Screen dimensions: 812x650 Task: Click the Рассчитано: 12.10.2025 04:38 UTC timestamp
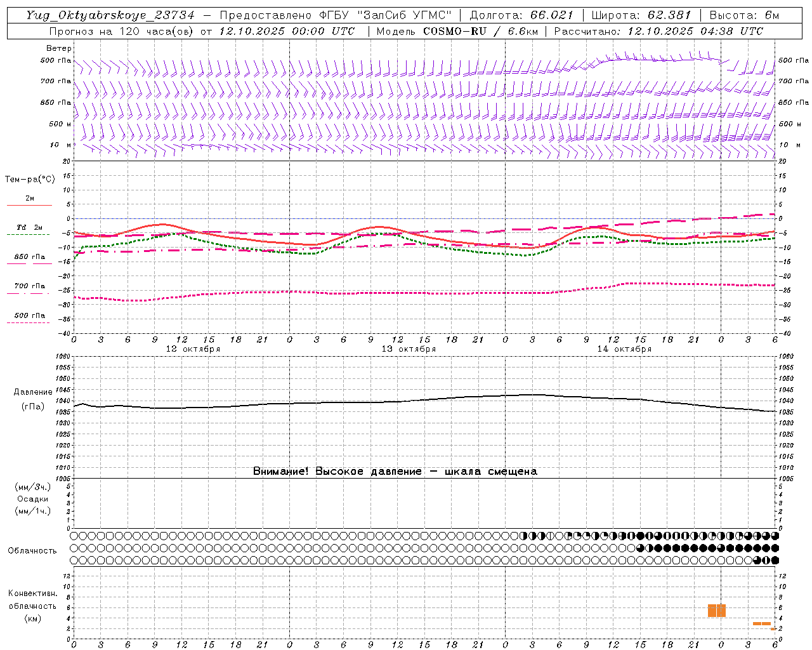point(658,31)
